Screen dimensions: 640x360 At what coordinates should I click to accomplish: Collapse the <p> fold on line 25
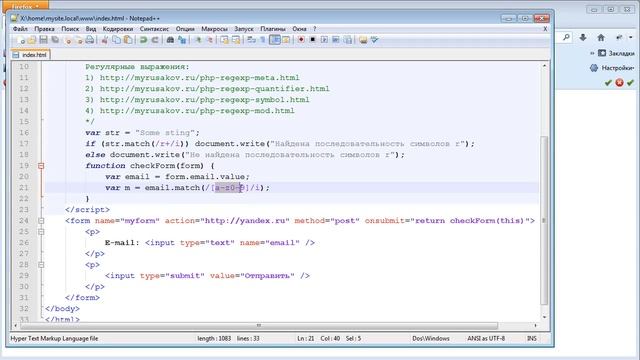pyautogui.click(x=41, y=232)
